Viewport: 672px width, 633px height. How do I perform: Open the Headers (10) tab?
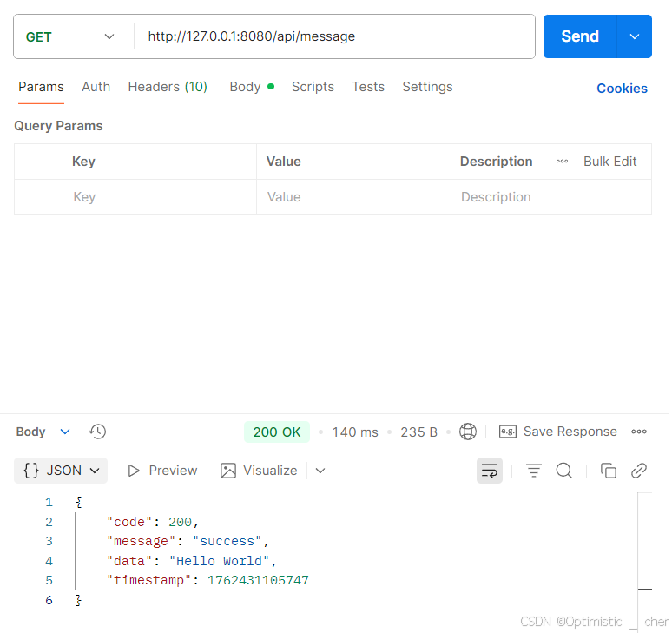[168, 87]
